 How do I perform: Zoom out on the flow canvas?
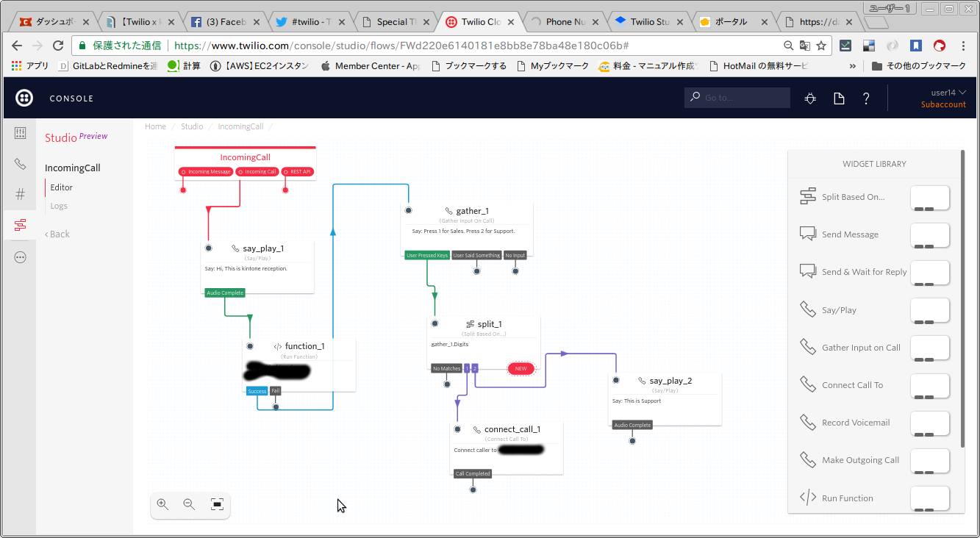coord(189,504)
